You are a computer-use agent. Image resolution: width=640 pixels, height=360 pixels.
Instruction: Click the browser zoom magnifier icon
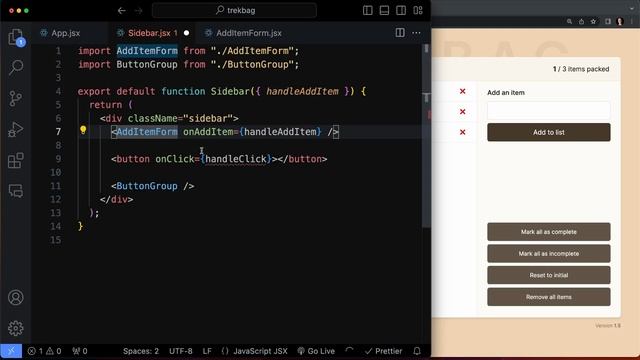point(569,21)
